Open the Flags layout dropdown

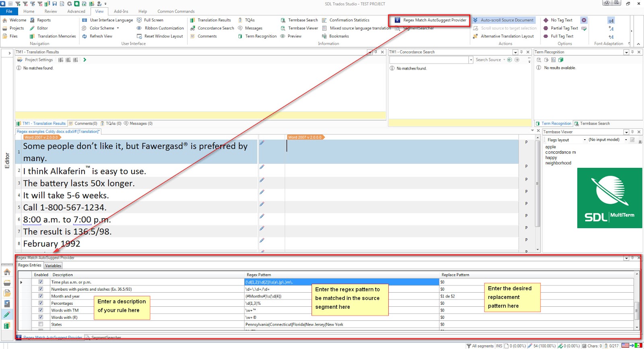[585, 140]
